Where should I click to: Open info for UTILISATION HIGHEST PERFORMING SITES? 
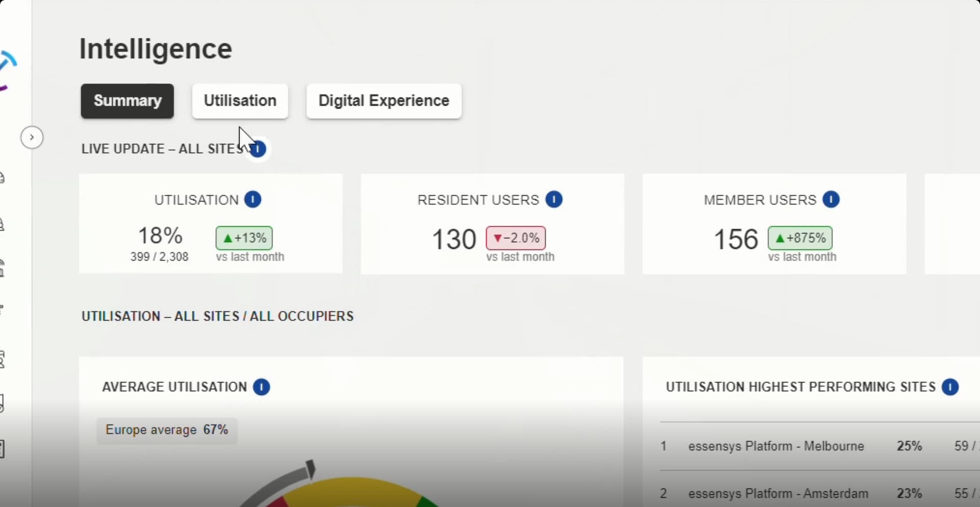[x=950, y=387]
